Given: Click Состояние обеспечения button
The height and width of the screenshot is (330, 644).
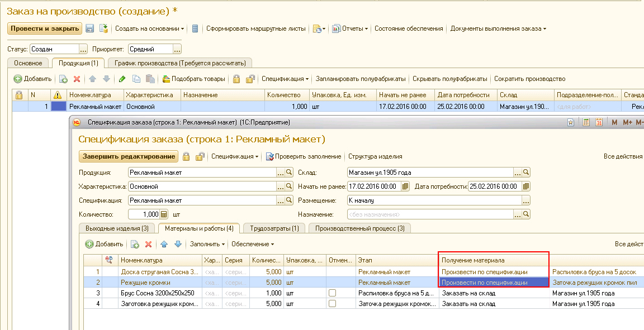Looking at the screenshot, I should tap(409, 28).
